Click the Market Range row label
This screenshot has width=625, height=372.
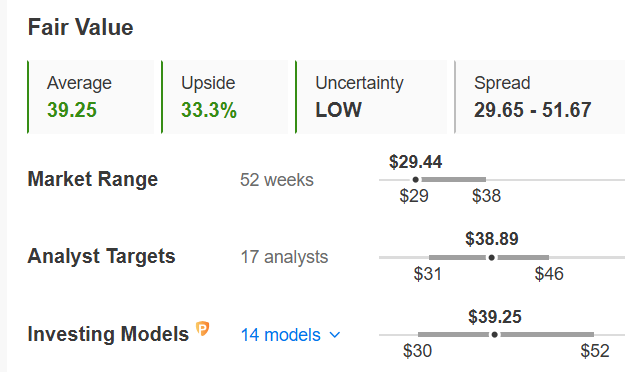click(x=92, y=179)
